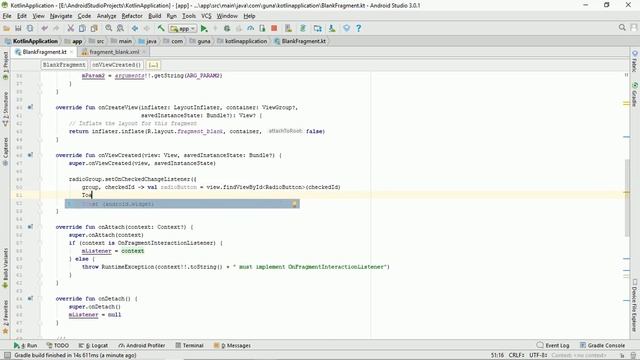Open the AVD Manager icon

tap(289, 28)
